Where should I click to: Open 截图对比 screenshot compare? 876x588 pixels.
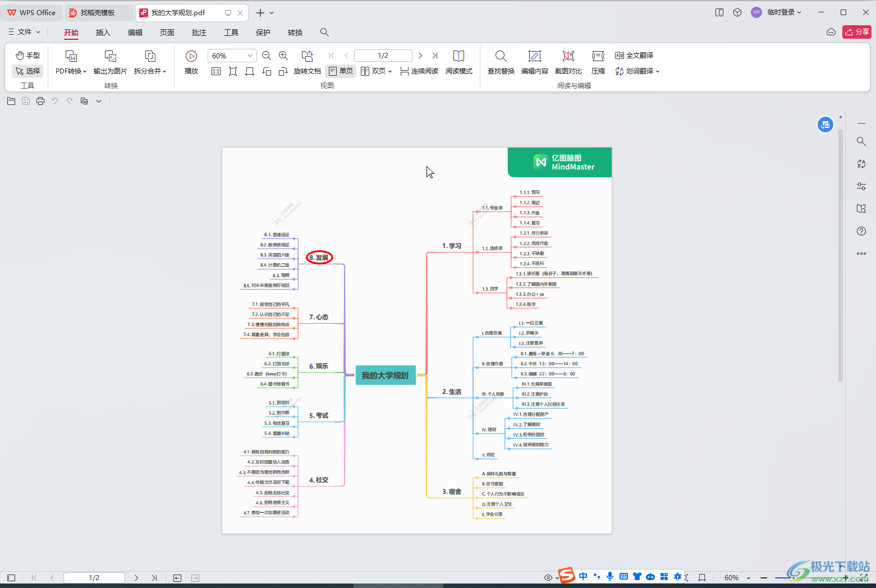point(568,62)
